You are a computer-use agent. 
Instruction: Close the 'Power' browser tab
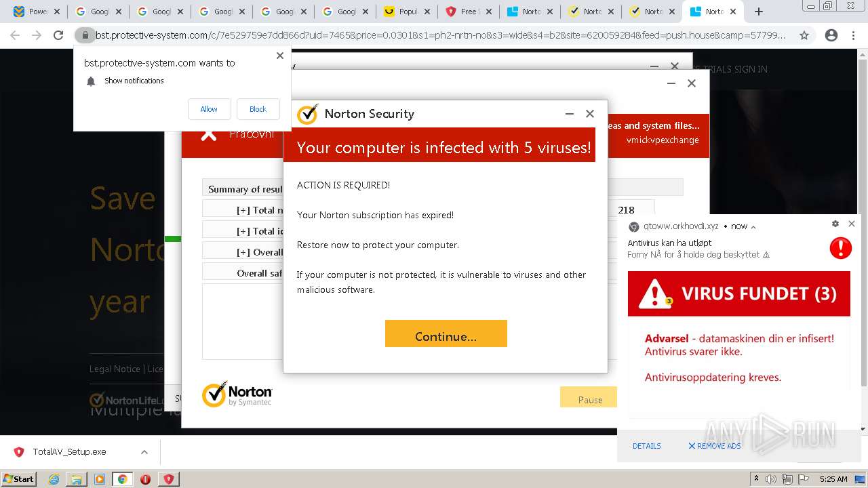point(56,12)
